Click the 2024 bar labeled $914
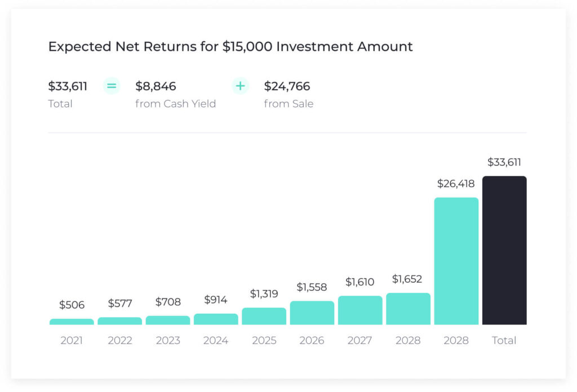The image size is (577, 392). (216, 319)
